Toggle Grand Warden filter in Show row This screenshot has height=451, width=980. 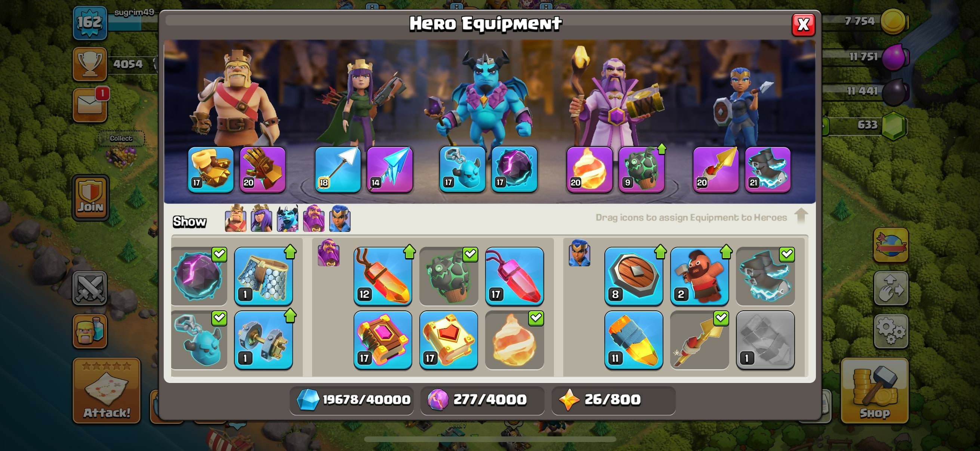point(314,218)
